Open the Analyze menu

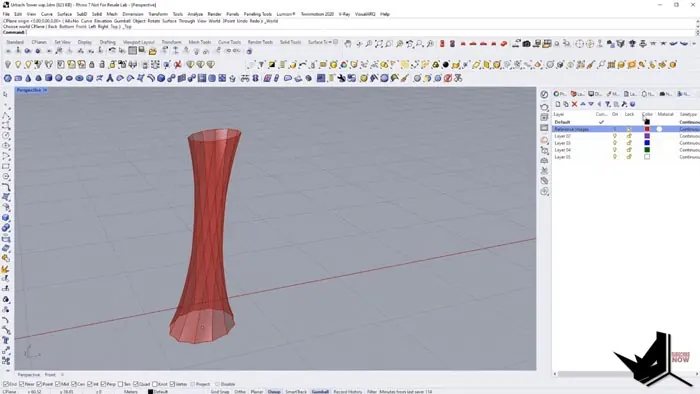pyautogui.click(x=195, y=14)
